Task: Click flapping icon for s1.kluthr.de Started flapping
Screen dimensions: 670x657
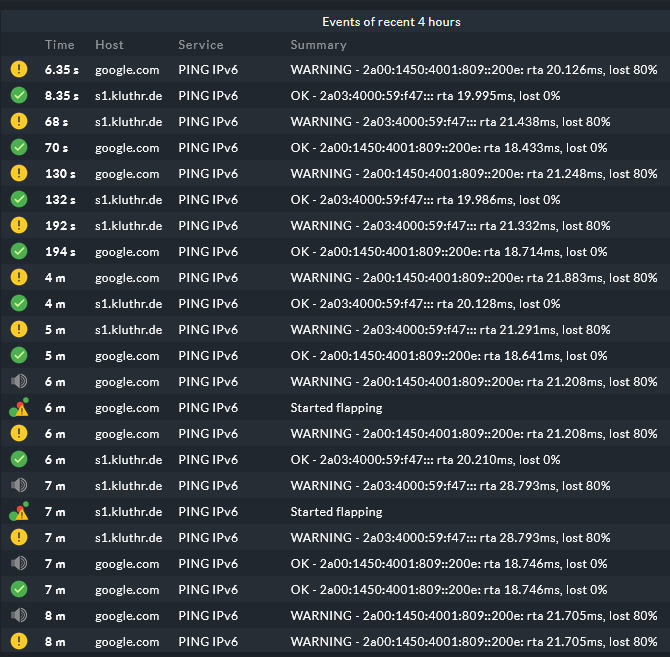Action: tap(19, 511)
